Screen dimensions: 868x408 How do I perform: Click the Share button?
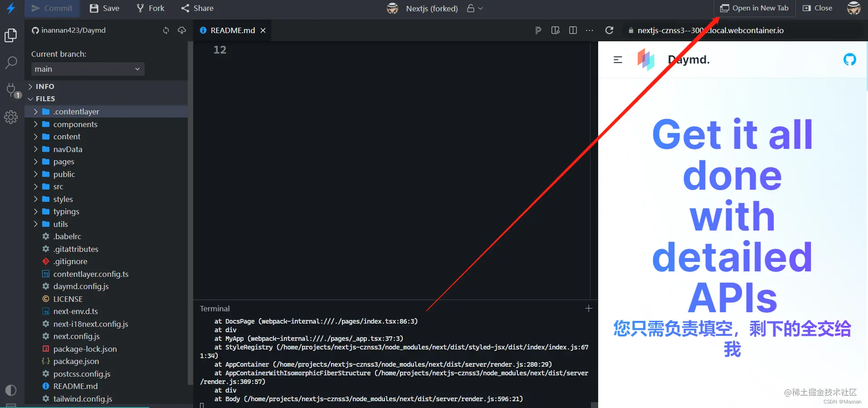[x=197, y=8]
